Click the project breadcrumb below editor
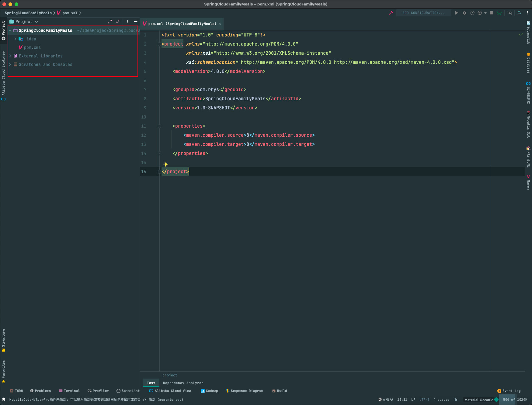The width and height of the screenshot is (532, 405). click(170, 375)
